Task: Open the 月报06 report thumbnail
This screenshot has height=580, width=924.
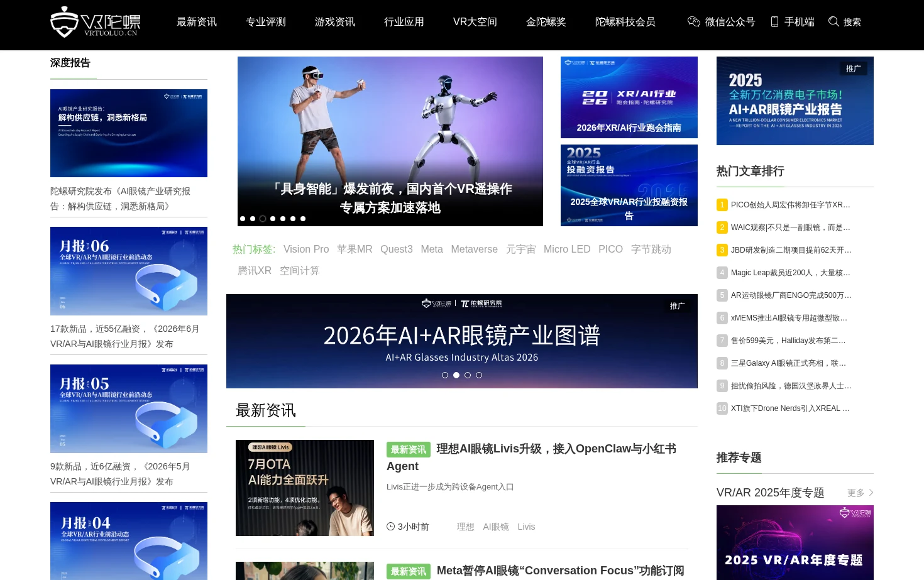Action: pos(129,271)
